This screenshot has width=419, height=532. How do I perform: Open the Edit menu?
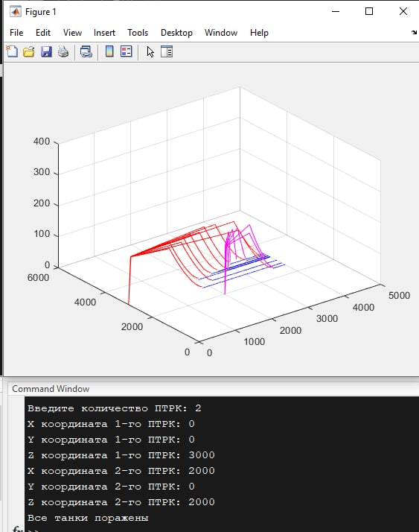pos(43,33)
